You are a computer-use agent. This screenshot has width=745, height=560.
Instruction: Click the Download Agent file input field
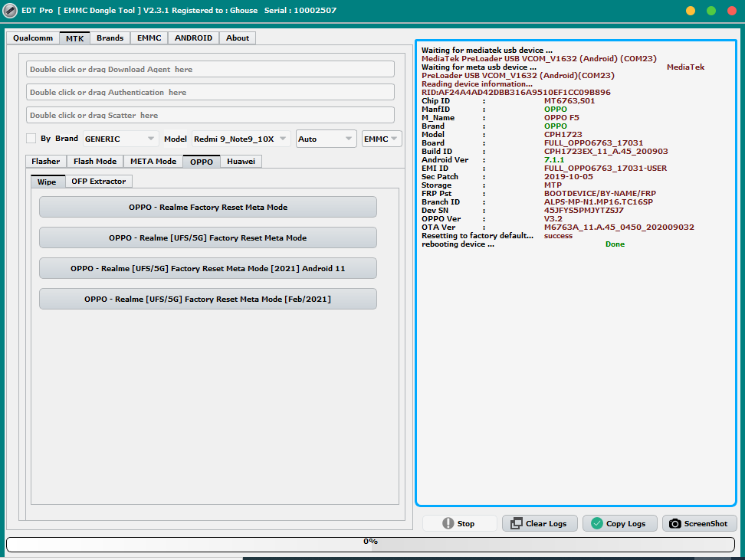[x=210, y=69]
